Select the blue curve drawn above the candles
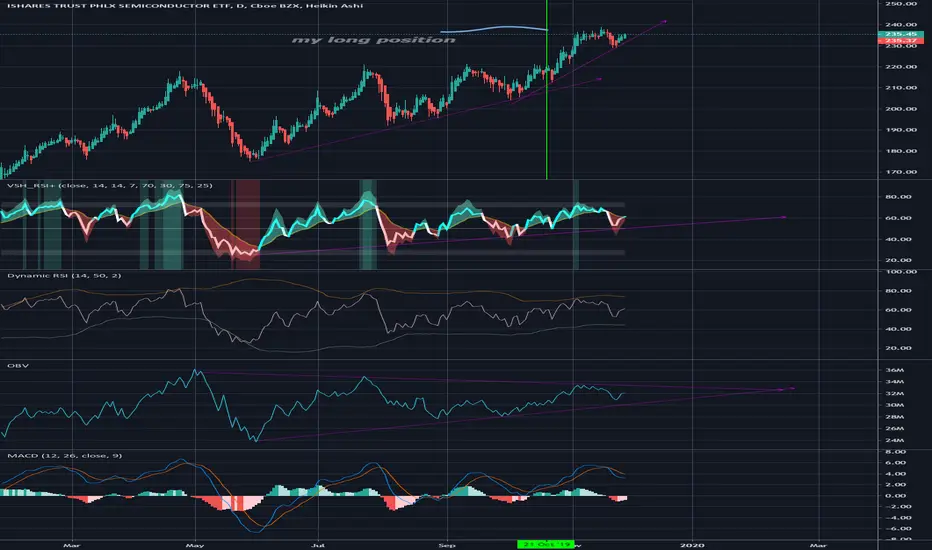The width and height of the screenshot is (932, 550). coord(493,29)
